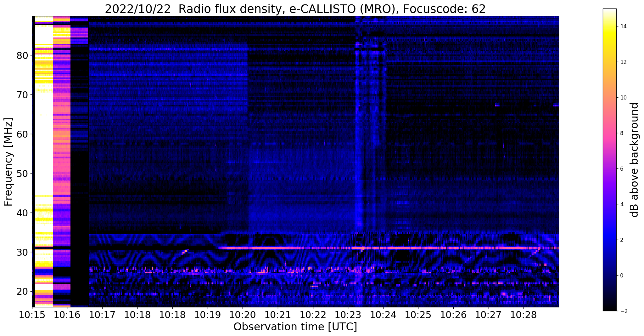Pick the 10:27 time tick label
The height and width of the screenshot is (336, 644).
pyautogui.click(x=489, y=315)
